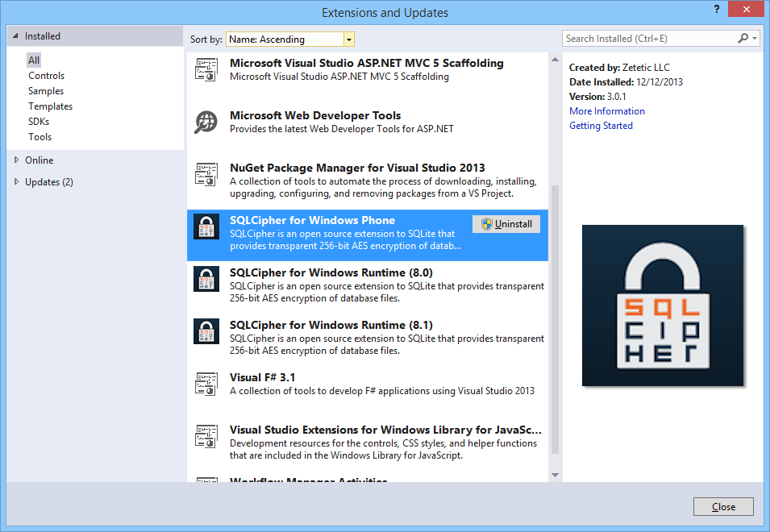The image size is (770, 532).
Task: Select the Controls category
Action: coord(46,76)
